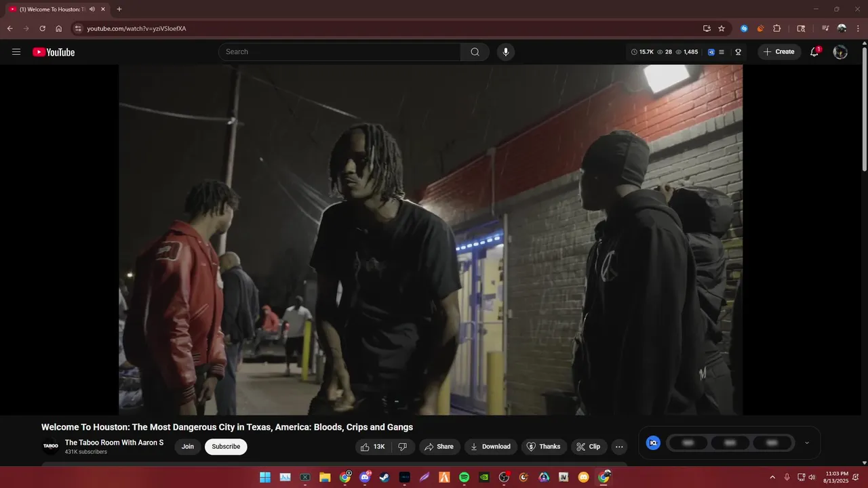Share the video
Image resolution: width=868 pixels, height=488 pixels.
coord(439,447)
